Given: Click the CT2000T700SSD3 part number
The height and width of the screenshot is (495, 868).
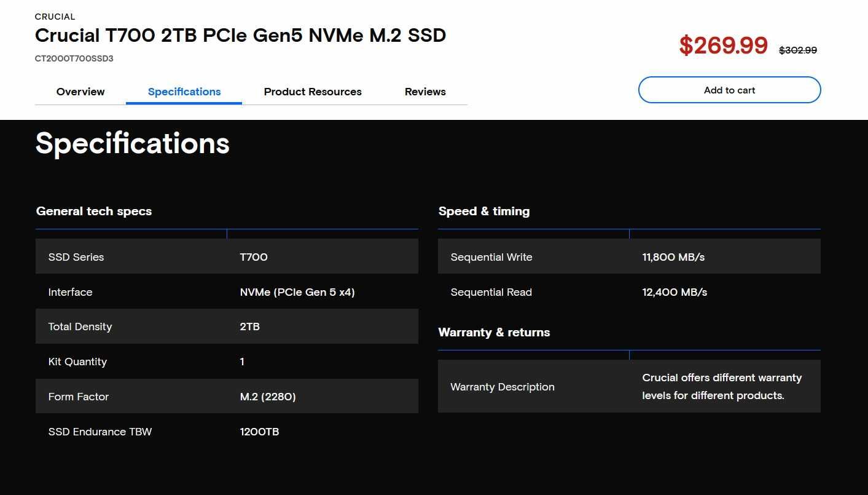Looking at the screenshot, I should pyautogui.click(x=74, y=58).
